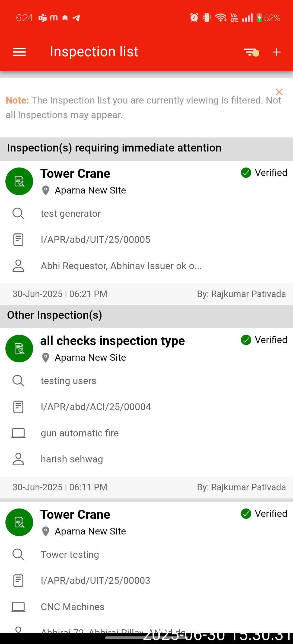This screenshot has height=644, width=293.
Task: Open the inspection filter options
Action: click(x=251, y=52)
